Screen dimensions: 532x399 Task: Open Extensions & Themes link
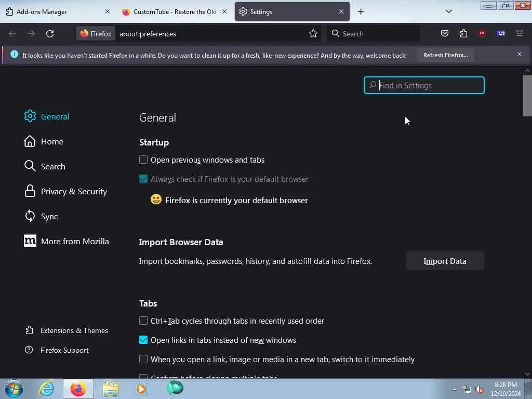tap(66, 330)
